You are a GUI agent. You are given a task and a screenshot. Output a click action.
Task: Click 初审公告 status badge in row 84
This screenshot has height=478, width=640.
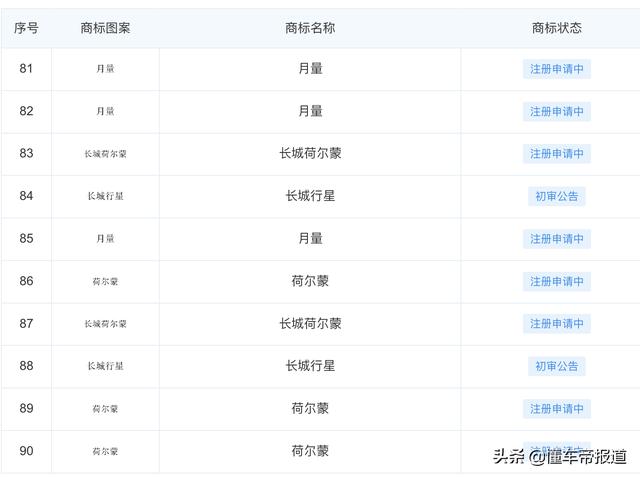[x=557, y=196]
